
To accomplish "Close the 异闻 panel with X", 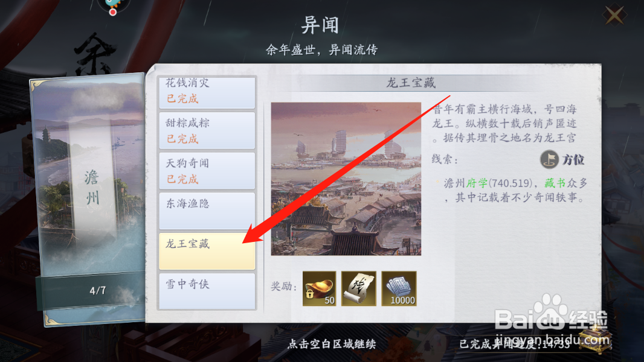I will [x=614, y=16].
